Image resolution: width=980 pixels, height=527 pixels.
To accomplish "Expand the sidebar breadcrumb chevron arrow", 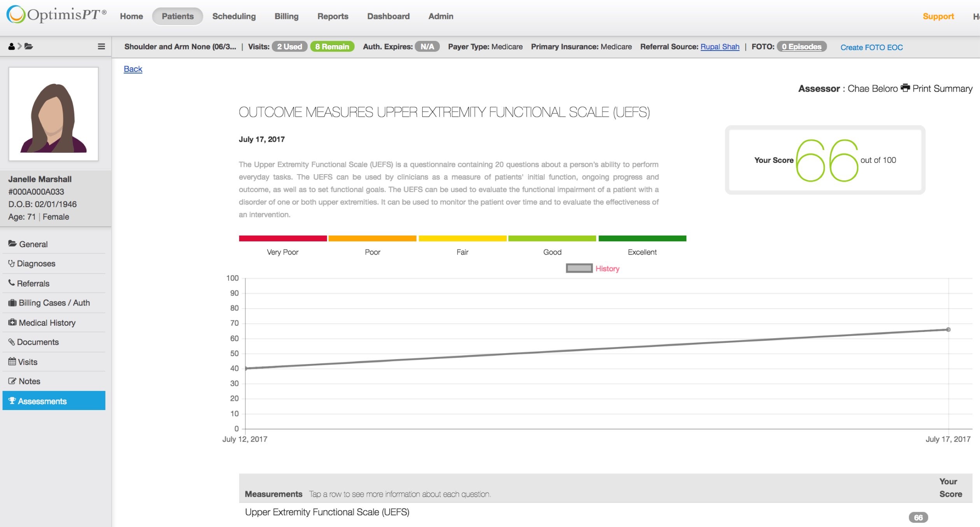I will pyautogui.click(x=20, y=46).
